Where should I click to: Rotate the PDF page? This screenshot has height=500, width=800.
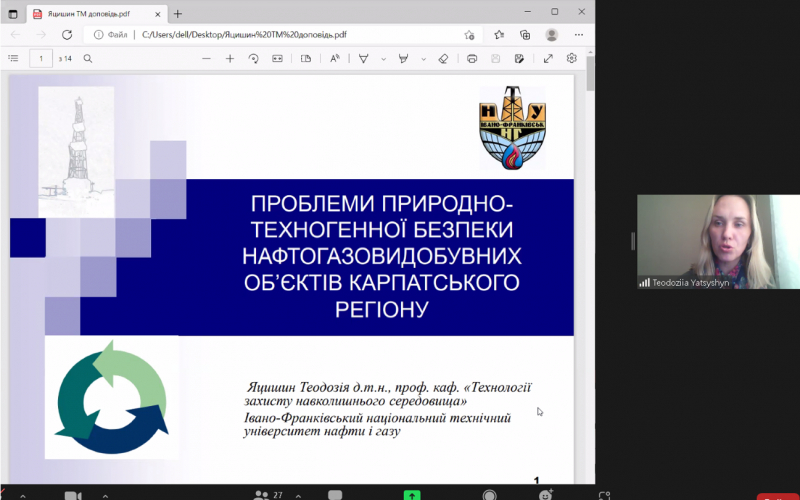(x=254, y=59)
